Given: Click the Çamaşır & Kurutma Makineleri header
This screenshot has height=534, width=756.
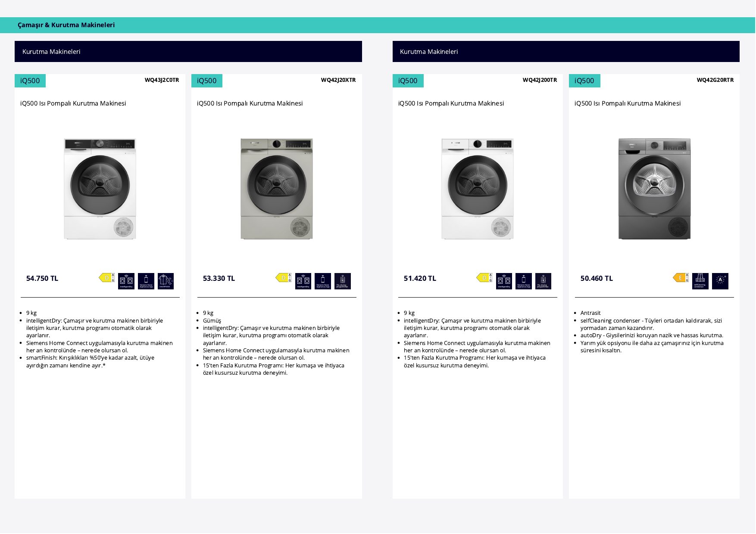Looking at the screenshot, I should [x=66, y=25].
